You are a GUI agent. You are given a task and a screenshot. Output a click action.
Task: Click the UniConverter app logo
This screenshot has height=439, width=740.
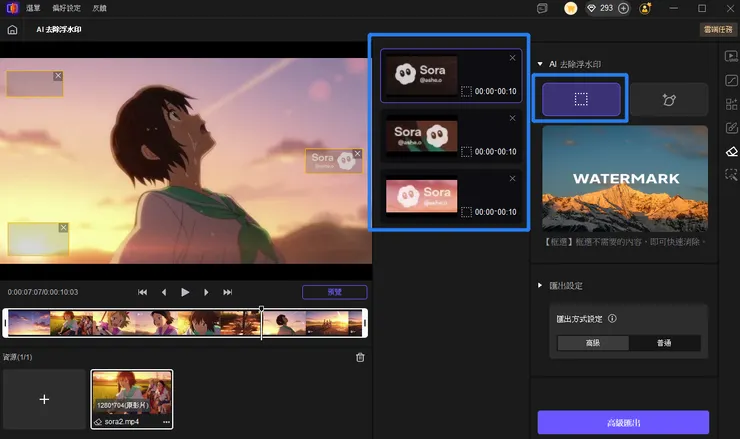pyautogui.click(x=12, y=8)
